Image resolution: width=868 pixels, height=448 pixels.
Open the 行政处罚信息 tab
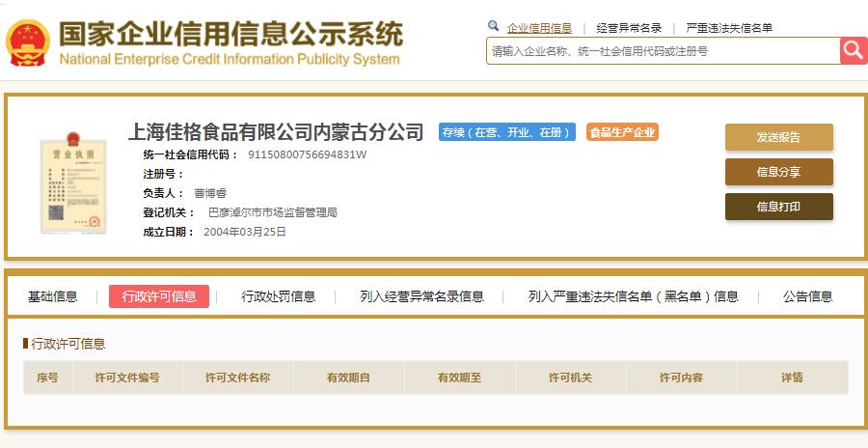(279, 296)
